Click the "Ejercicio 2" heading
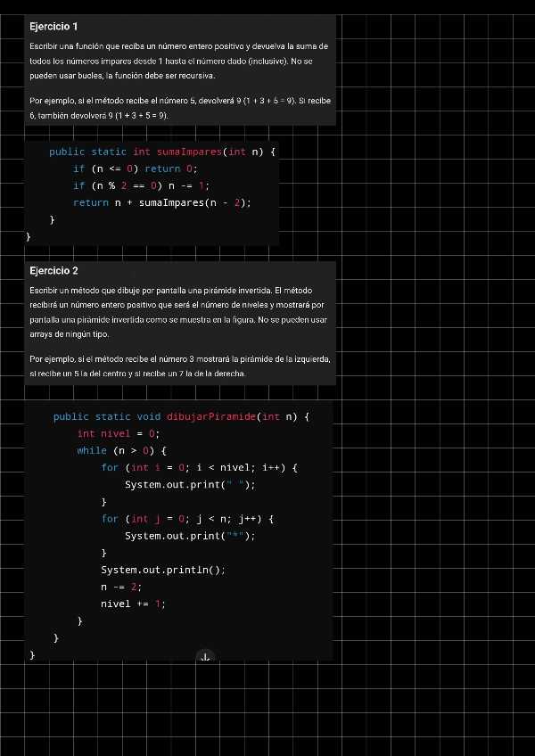The image size is (535, 756). [x=53, y=270]
